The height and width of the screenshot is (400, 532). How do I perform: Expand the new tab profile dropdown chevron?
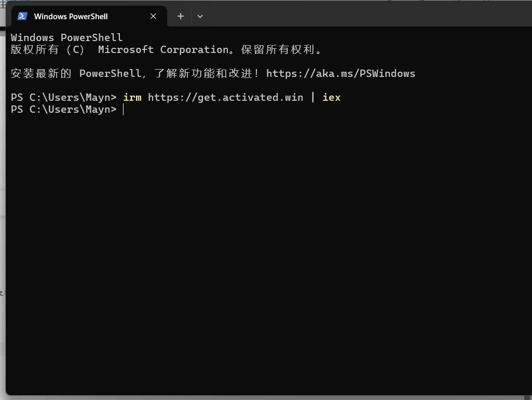(x=200, y=16)
